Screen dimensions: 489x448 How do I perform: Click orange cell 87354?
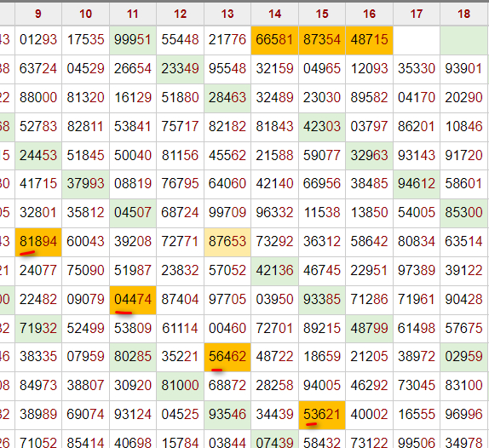[x=322, y=40]
